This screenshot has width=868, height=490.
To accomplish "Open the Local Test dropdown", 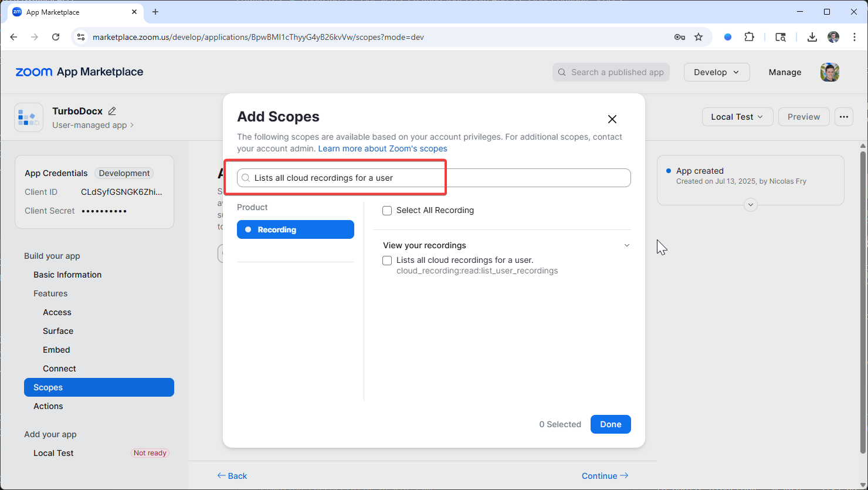I will point(738,117).
